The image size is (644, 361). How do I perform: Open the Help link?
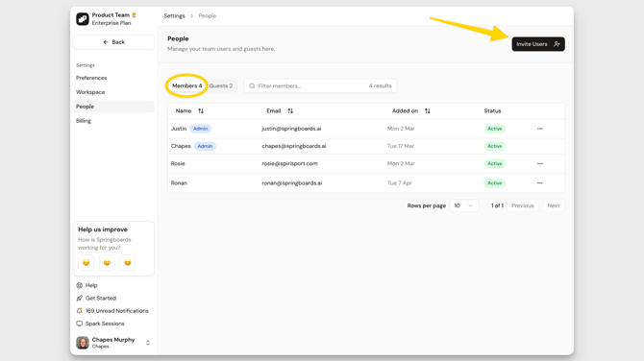tap(87, 285)
